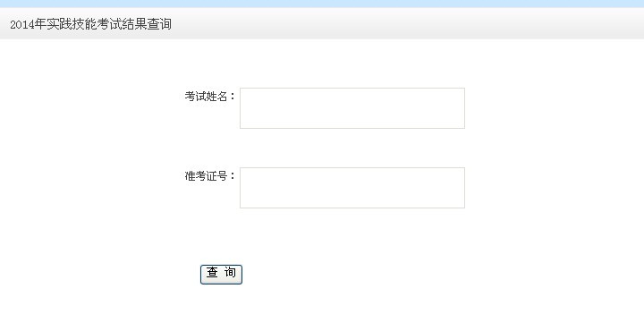
Task: Click blank space between the two input fields
Action: click(x=352, y=148)
